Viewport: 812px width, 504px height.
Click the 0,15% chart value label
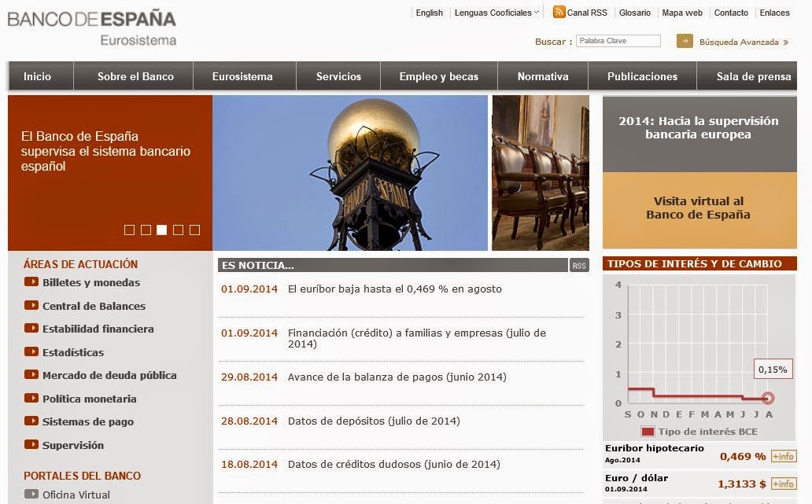pyautogui.click(x=773, y=370)
